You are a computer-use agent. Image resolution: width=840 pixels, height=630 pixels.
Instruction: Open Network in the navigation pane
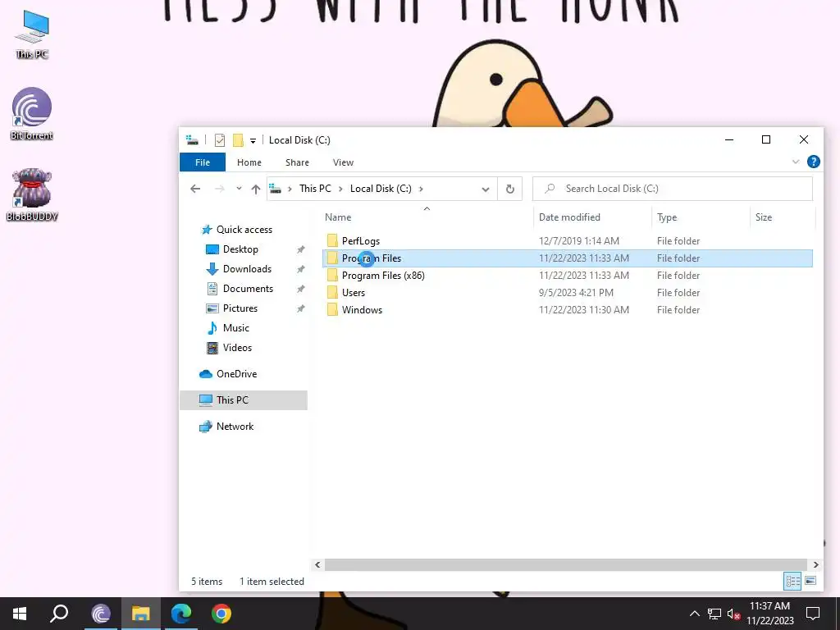[x=235, y=427]
